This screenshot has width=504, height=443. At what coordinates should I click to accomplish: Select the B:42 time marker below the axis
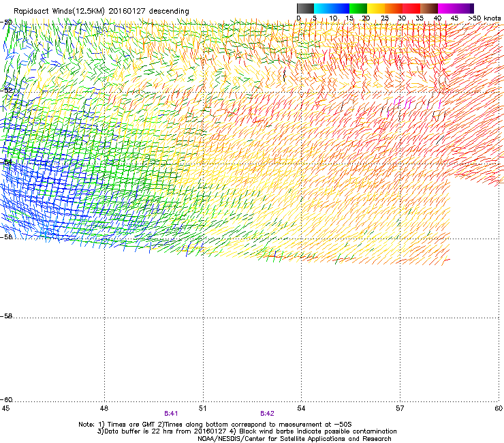click(267, 414)
